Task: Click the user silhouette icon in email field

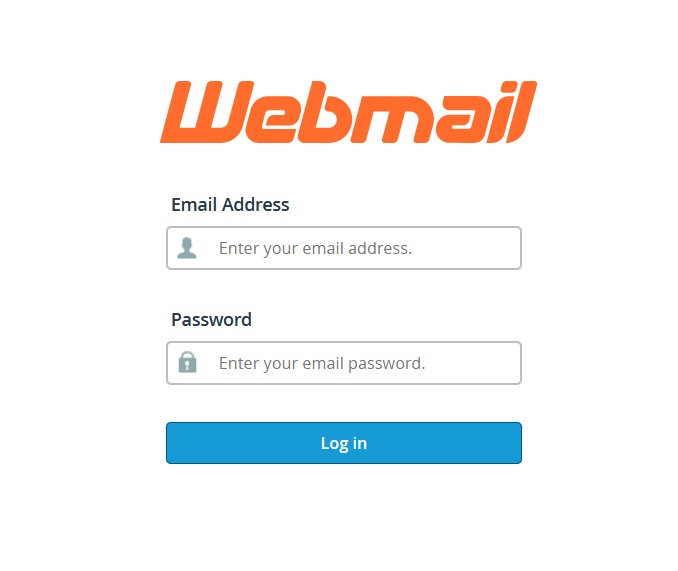Action: tap(187, 248)
